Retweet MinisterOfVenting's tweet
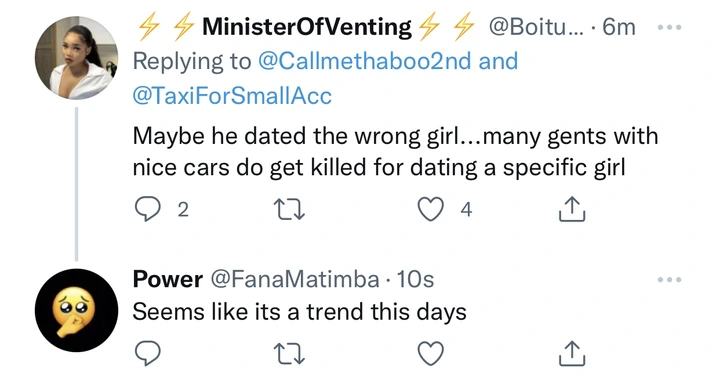Screen dimensions: 720x376 (x=289, y=210)
